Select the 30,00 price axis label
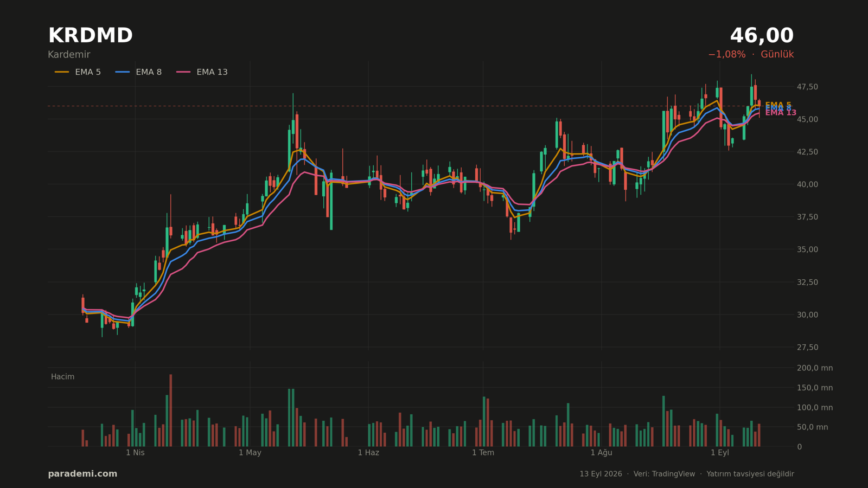This screenshot has width=868, height=488. 807,314
